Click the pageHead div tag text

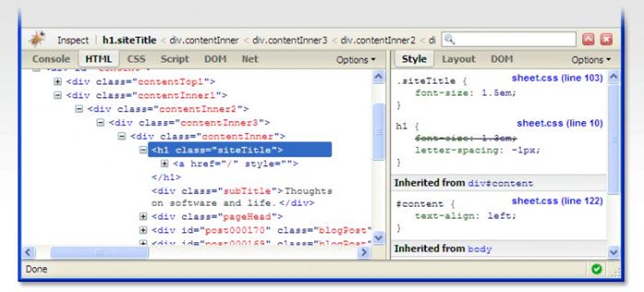pyautogui.click(x=217, y=216)
